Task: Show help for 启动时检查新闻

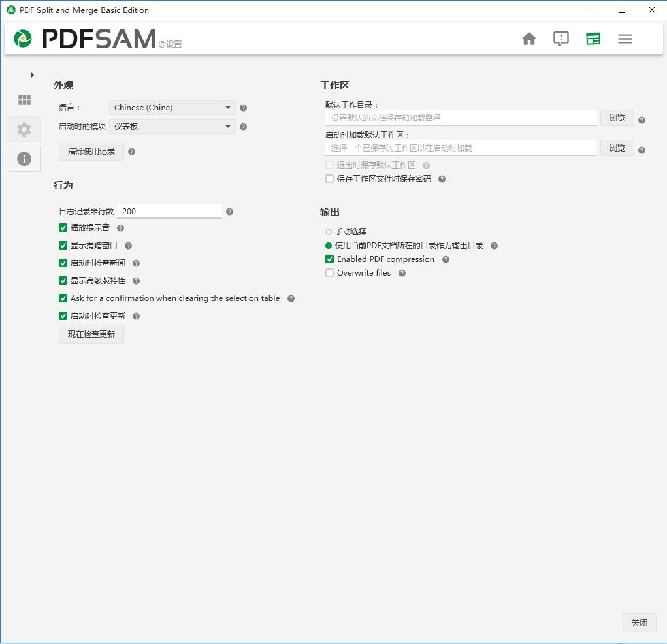Action: [136, 263]
